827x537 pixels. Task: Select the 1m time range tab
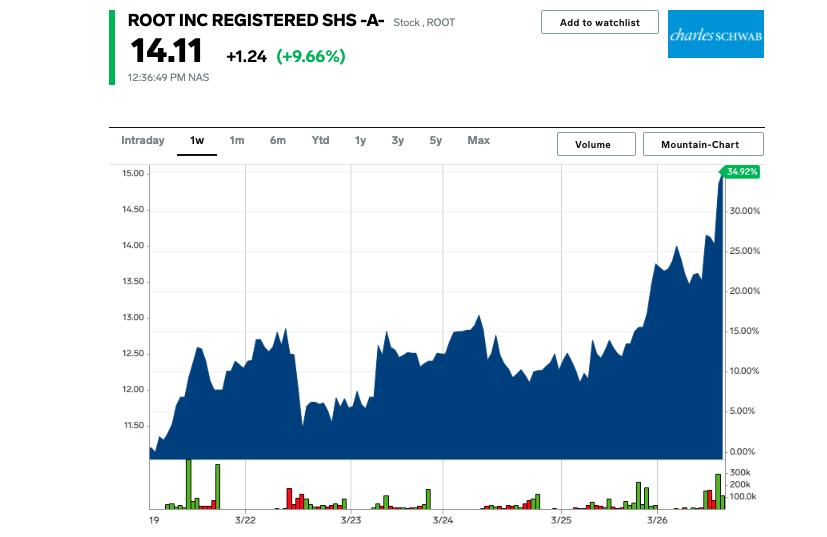click(237, 140)
